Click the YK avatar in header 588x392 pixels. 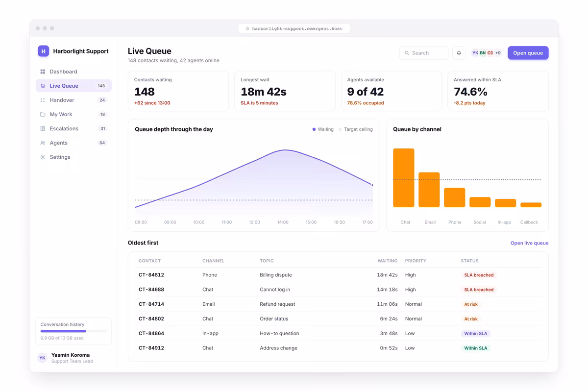coord(475,53)
